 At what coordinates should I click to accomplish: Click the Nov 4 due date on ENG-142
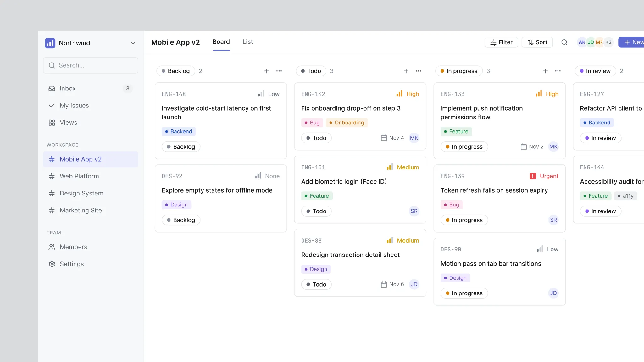pyautogui.click(x=392, y=138)
